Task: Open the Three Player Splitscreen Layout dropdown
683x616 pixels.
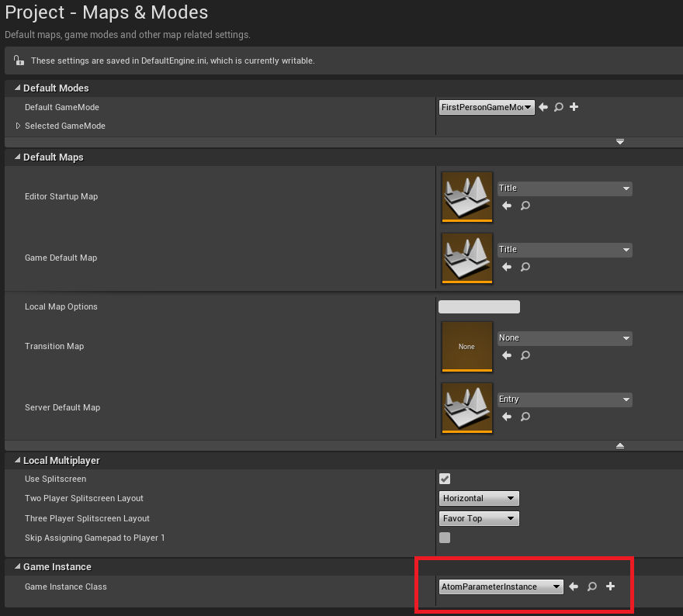Action: [479, 518]
